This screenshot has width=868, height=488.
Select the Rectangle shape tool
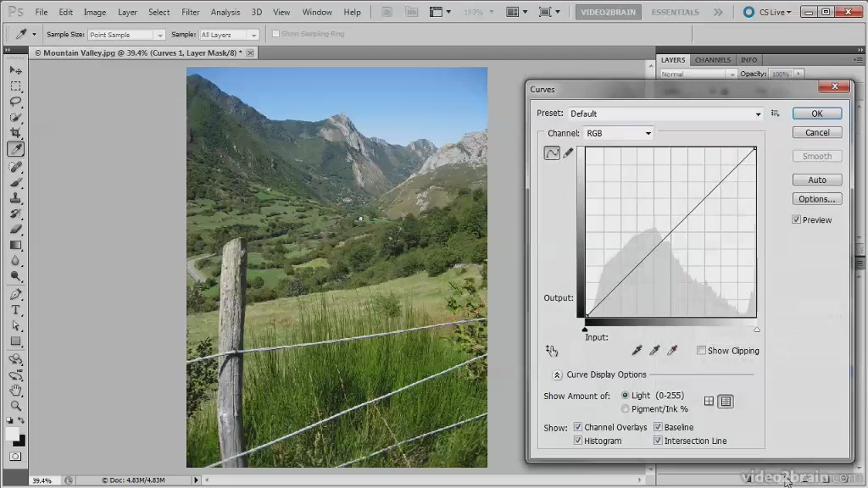[15, 341]
